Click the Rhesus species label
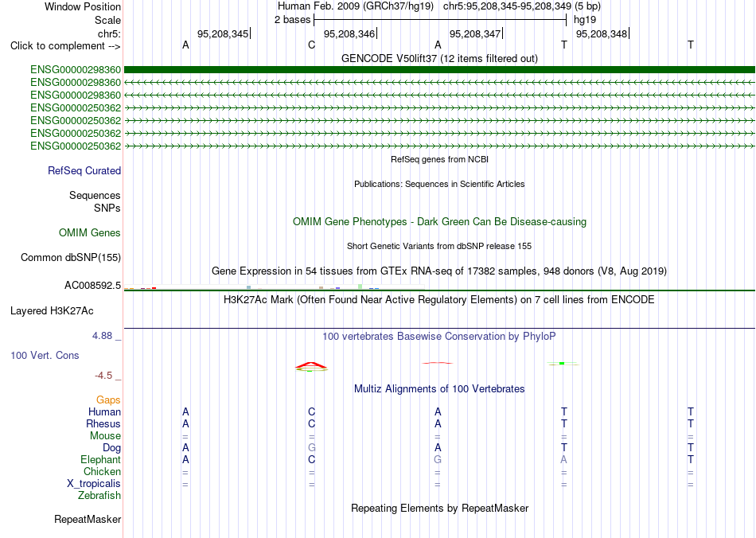 click(x=103, y=423)
